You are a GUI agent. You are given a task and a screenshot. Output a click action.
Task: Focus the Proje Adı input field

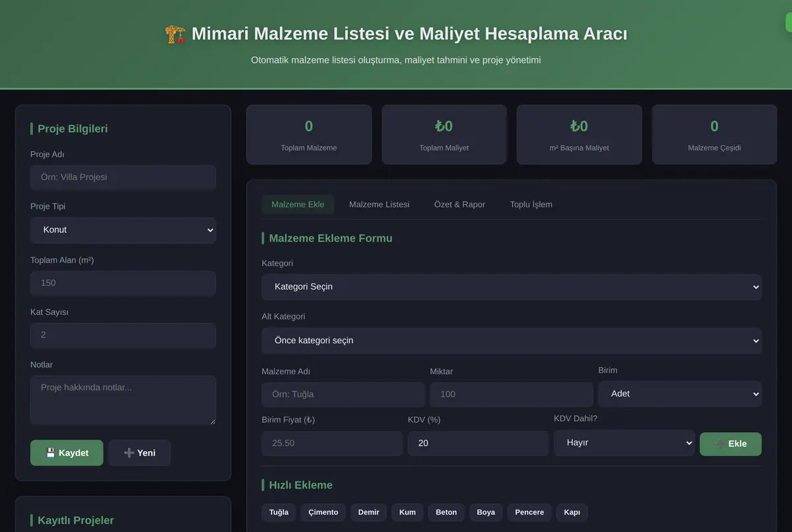pos(123,178)
